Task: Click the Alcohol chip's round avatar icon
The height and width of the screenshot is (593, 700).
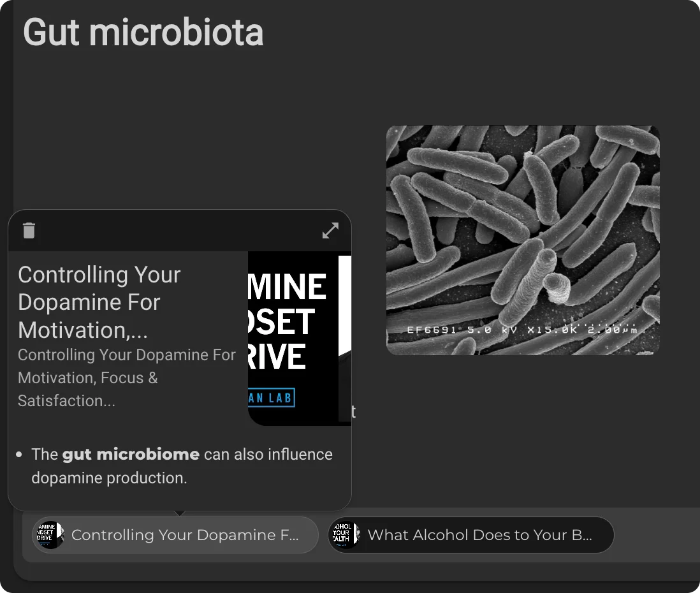Action: [x=344, y=534]
